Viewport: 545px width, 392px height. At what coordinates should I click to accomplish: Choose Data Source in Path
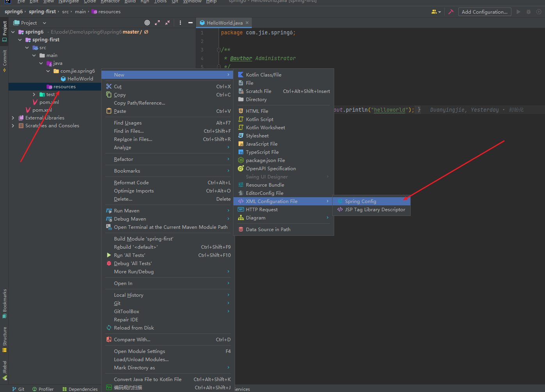(x=283, y=229)
